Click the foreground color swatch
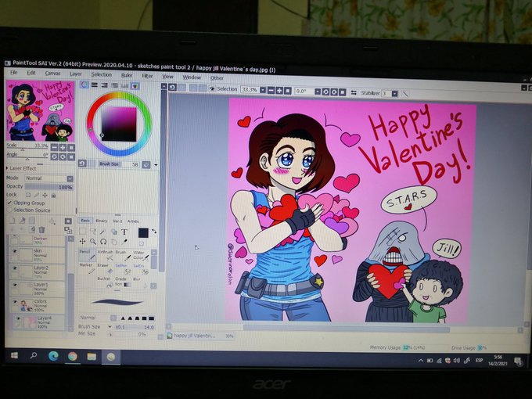The width and height of the screenshot is (532, 399). pyautogui.click(x=143, y=233)
